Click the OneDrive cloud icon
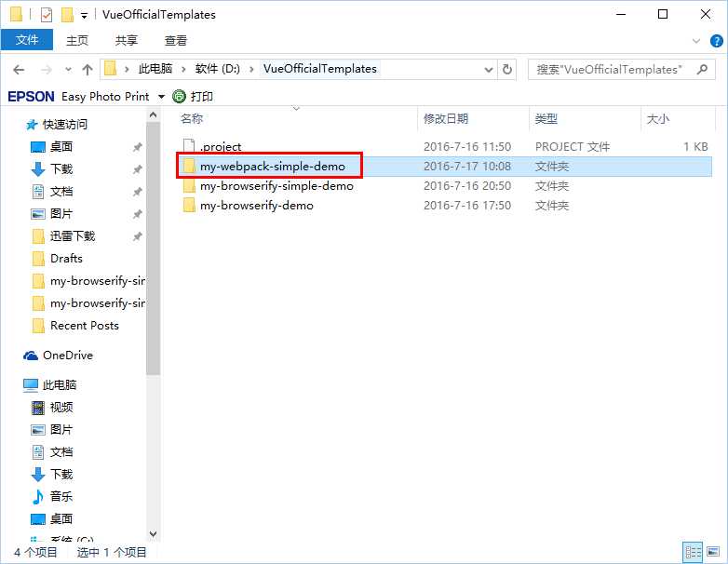Viewport: 728px width, 564px height. 31,356
